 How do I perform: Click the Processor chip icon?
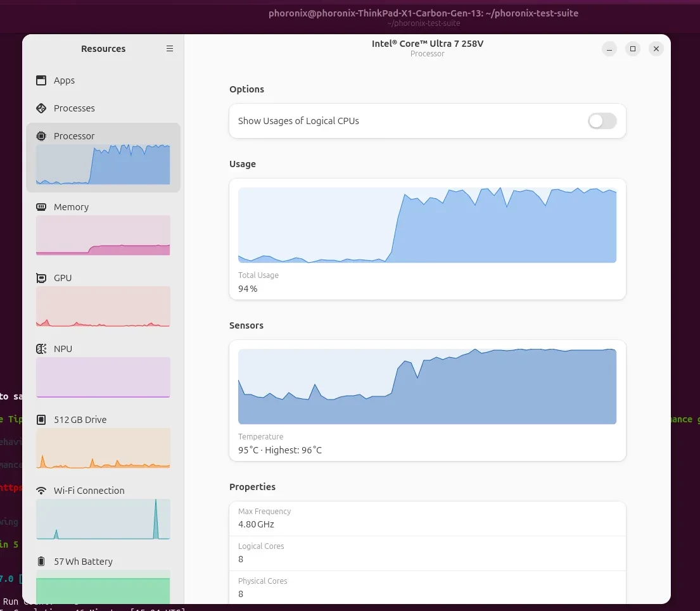click(x=41, y=136)
